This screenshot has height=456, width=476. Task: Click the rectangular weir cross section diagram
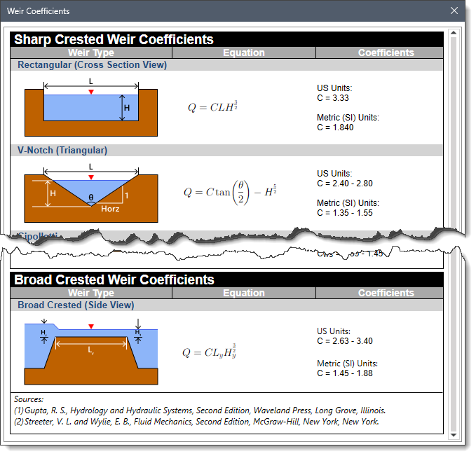pos(91,107)
